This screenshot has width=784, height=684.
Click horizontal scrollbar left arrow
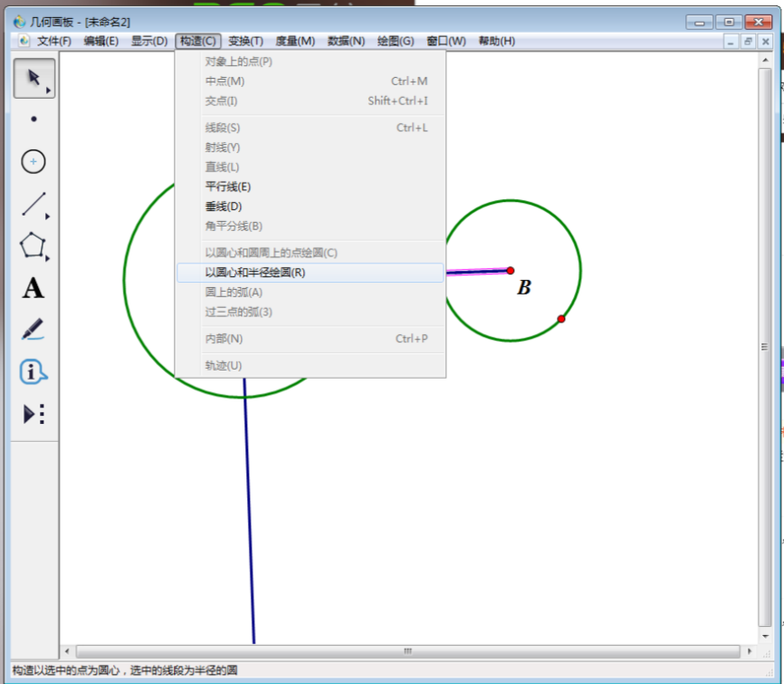(x=68, y=651)
